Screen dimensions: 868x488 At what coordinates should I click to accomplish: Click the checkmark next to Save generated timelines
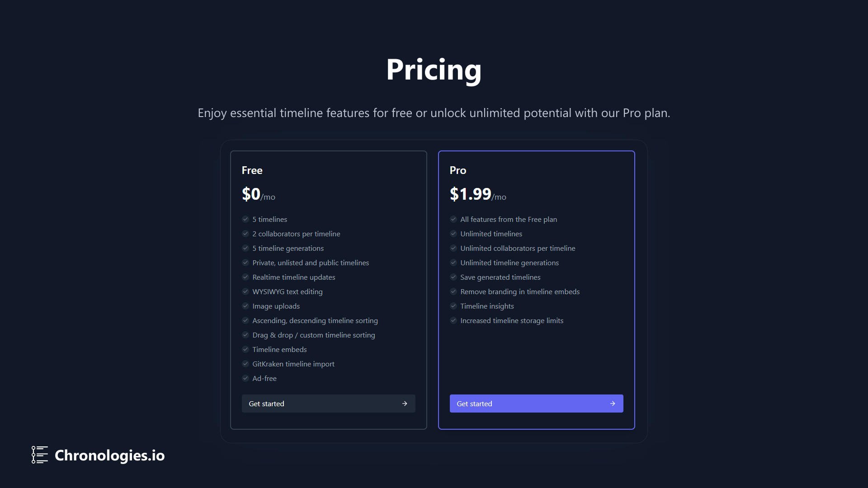click(x=453, y=277)
